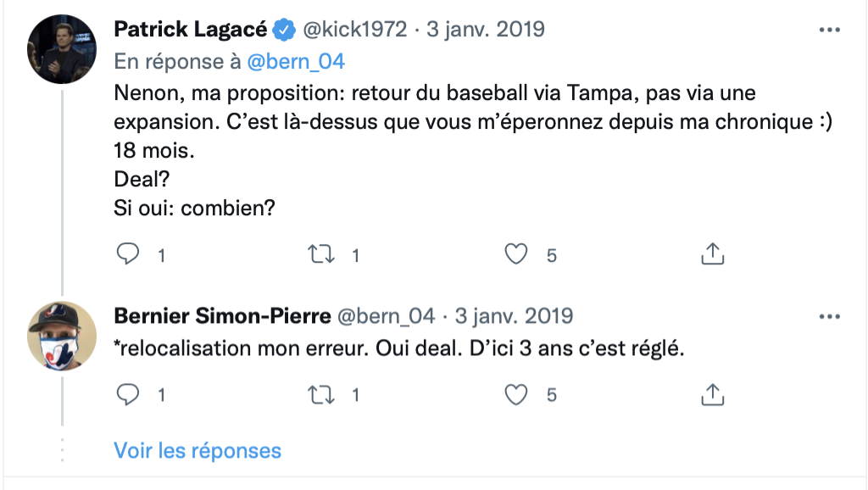Viewport: 868px width, 490px height.
Task: Share Bernier Simon-Pierre's tweet
Action: 712,394
